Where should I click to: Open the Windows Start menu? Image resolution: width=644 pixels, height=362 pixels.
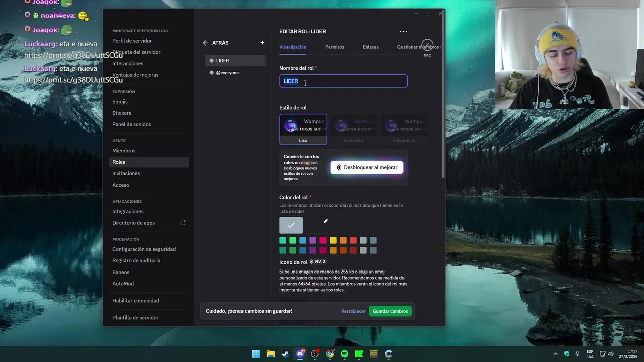coord(256,354)
